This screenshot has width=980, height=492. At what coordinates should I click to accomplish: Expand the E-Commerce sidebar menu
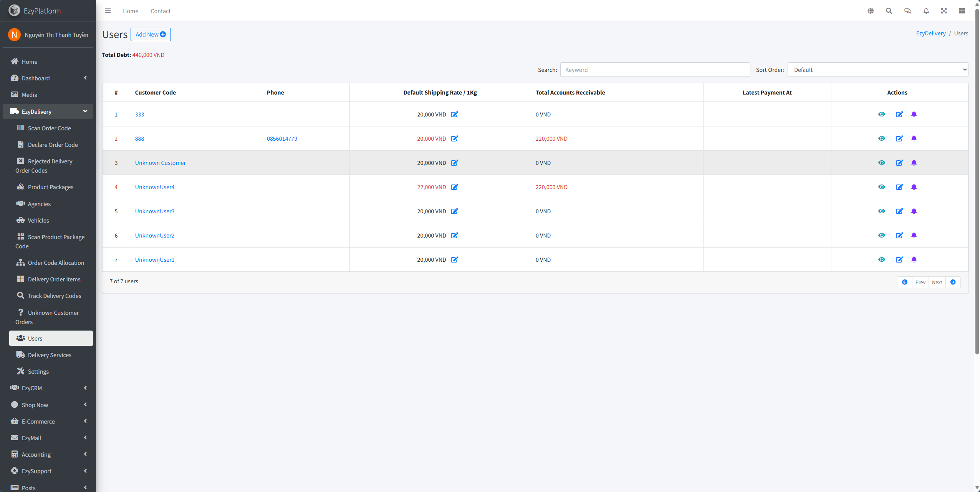click(x=48, y=421)
